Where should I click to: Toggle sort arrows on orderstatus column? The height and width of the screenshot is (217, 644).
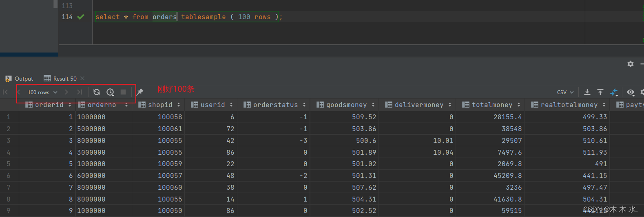tap(304, 105)
